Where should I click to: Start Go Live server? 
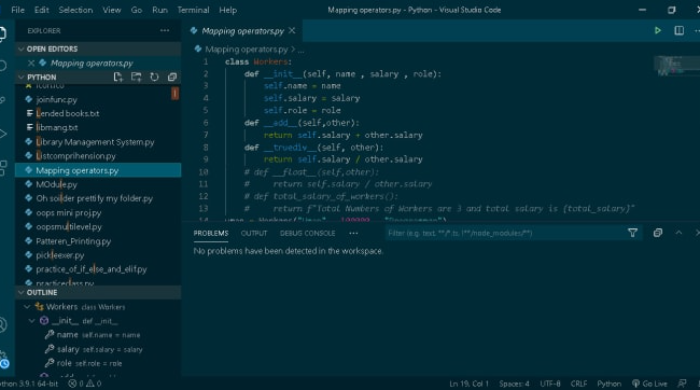coord(650,383)
